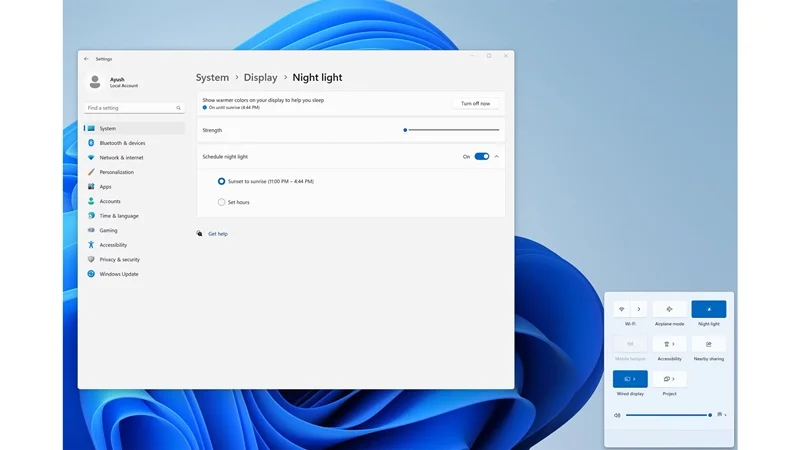Click the Apps icon in the sidebar
Viewport: 800px width, 450px height.
(x=91, y=187)
